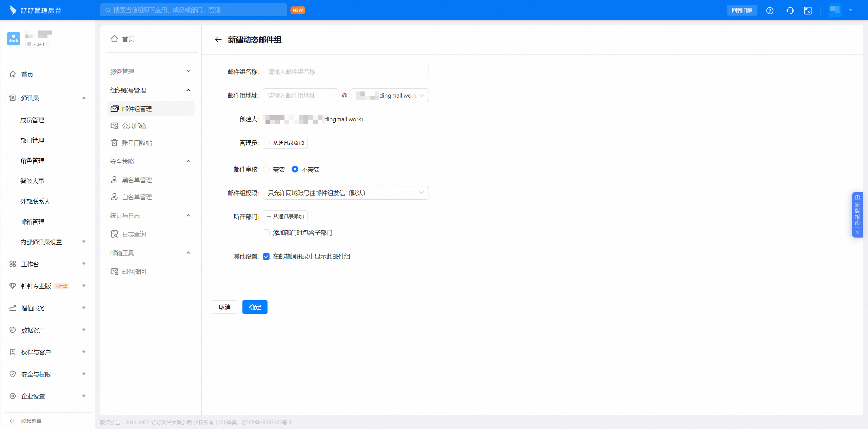The width and height of the screenshot is (868, 429).
Task: Click the chart icon for 增值服务
Action: [x=13, y=308]
